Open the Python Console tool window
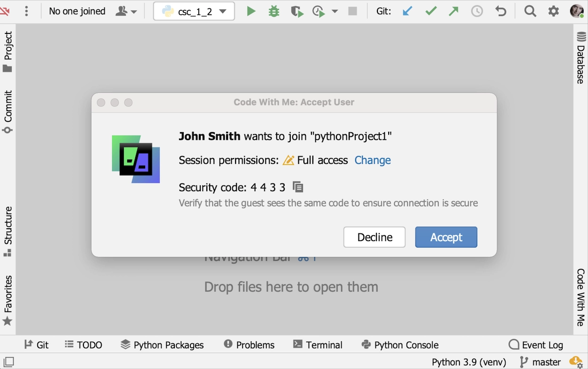The image size is (588, 369). click(400, 345)
